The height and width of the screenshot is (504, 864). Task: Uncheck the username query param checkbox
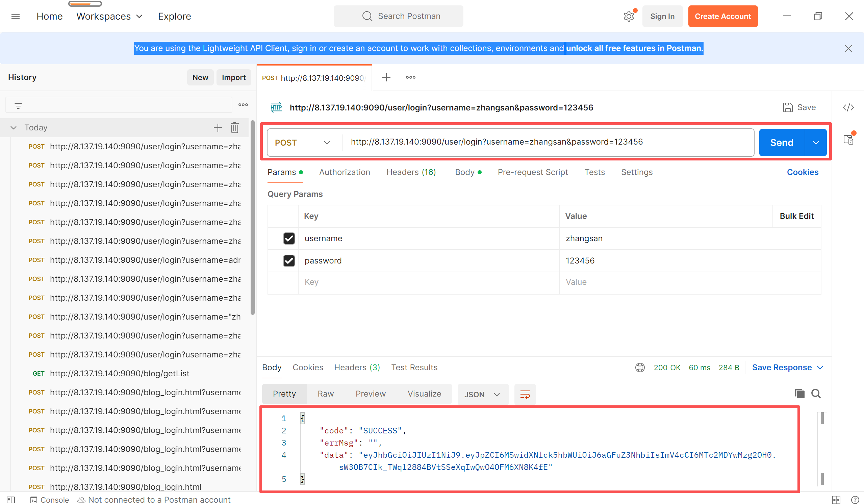289,238
